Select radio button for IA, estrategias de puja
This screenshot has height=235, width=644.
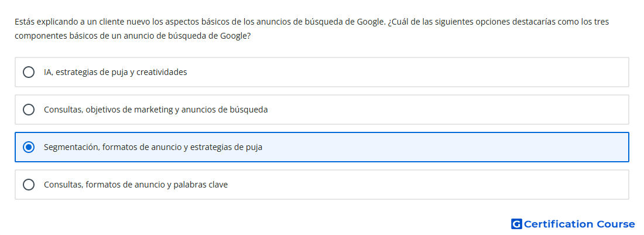[29, 72]
